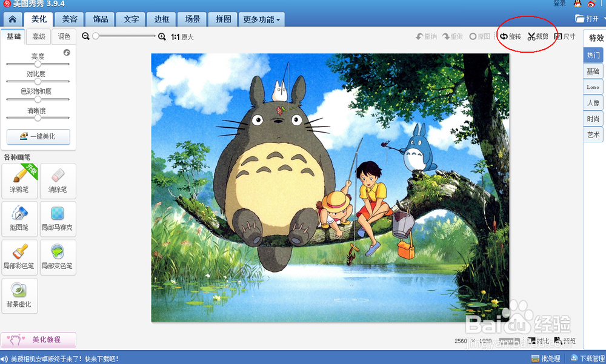
Task: Click the Totoro image on the canvas
Action: pyautogui.click(x=330, y=188)
